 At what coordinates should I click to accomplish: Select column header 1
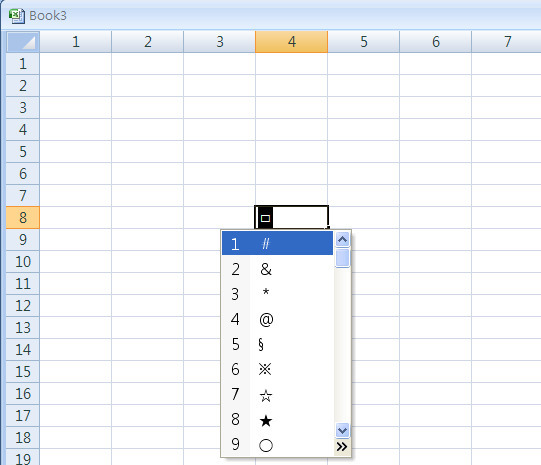coord(76,42)
